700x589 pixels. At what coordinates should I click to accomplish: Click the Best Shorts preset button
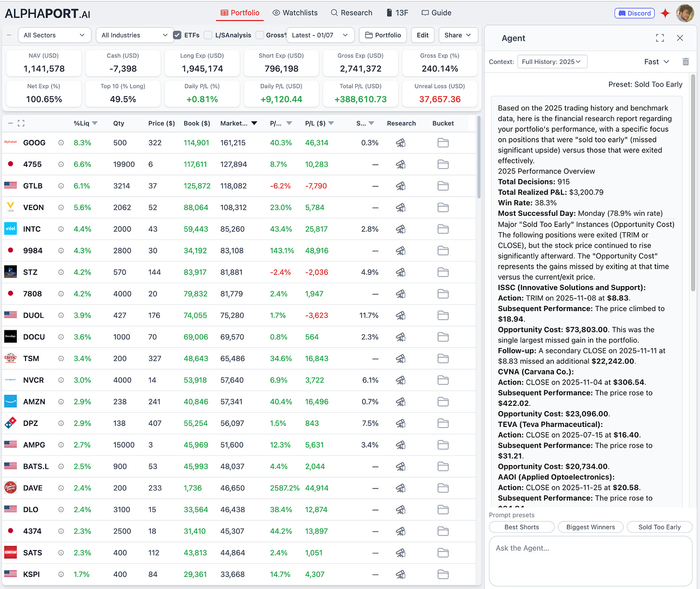point(522,527)
